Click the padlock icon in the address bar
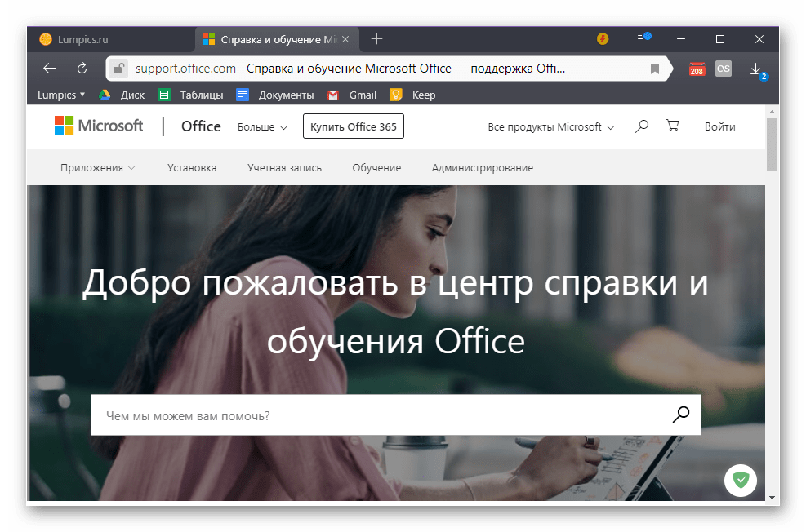 118,69
